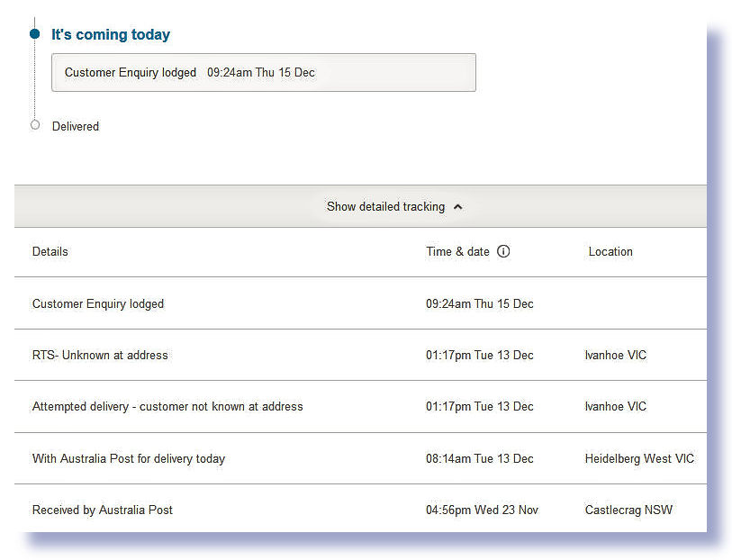Collapse detailed tracking using the chevron arrow

pos(458,207)
